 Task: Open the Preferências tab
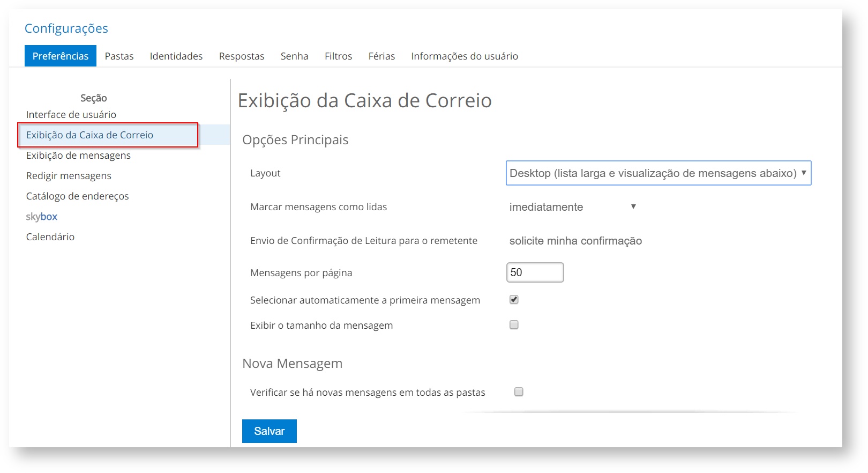click(x=61, y=56)
